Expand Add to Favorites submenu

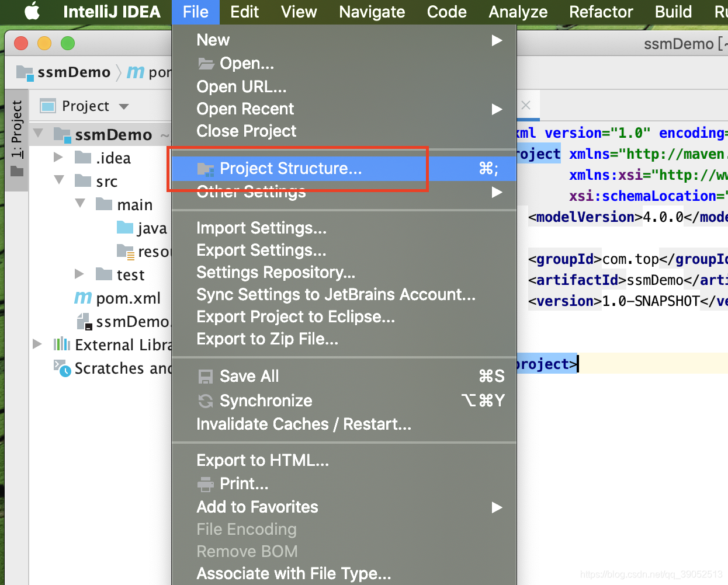click(344, 507)
